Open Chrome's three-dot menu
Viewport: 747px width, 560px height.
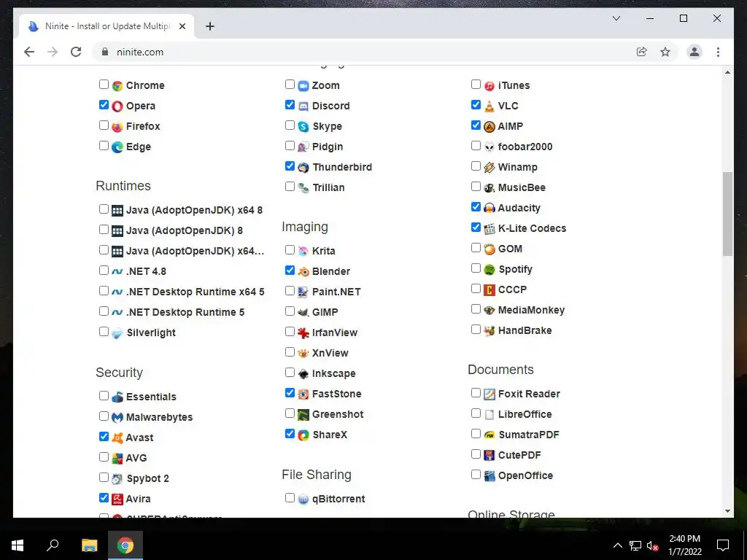[718, 52]
